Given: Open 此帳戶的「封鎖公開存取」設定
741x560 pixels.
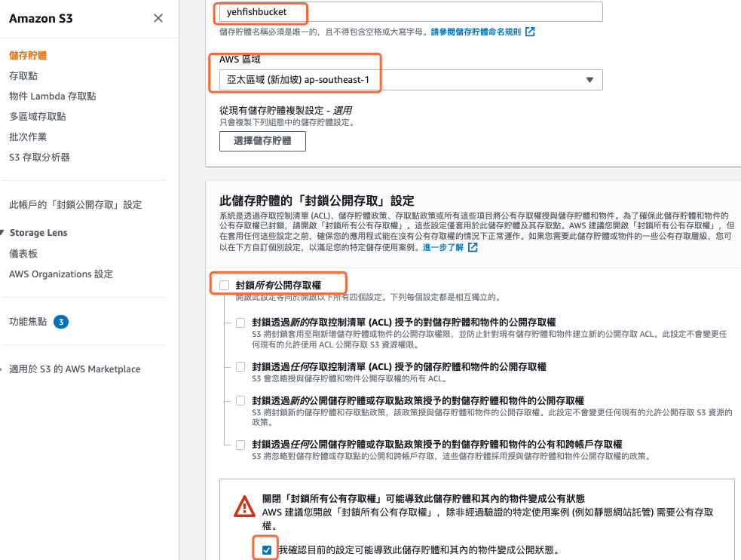Looking at the screenshot, I should [75, 204].
